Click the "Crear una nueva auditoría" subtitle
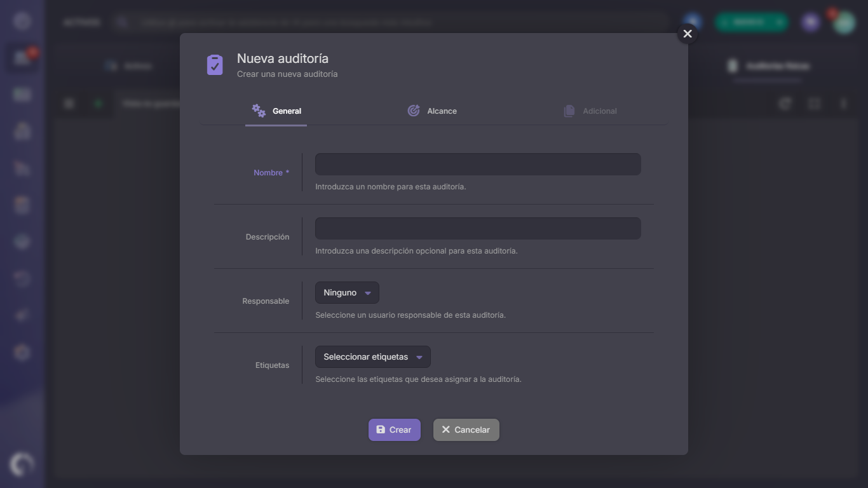868x488 pixels. click(287, 74)
